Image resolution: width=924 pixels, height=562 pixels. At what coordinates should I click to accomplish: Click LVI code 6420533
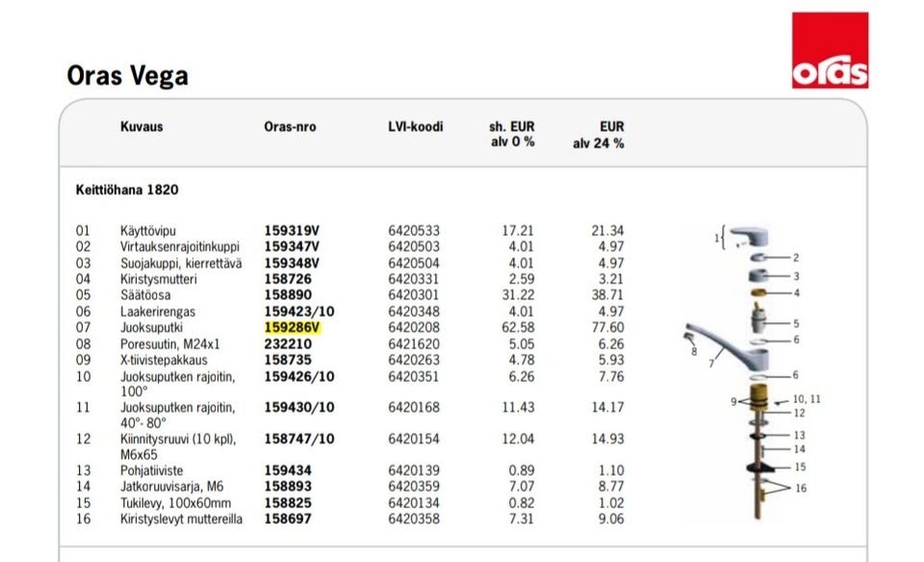point(414,231)
